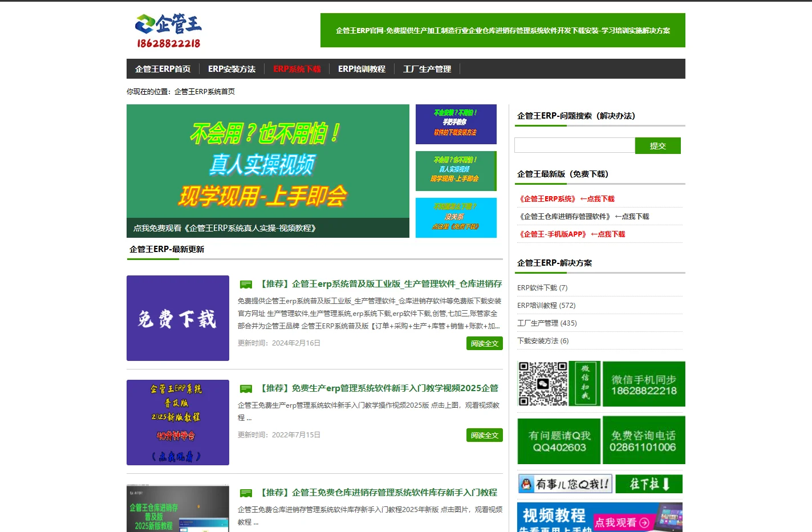The image size is (812, 532).
Task: Click the 企管王ERP系统首页 breadcrumb link
Action: [204, 91]
